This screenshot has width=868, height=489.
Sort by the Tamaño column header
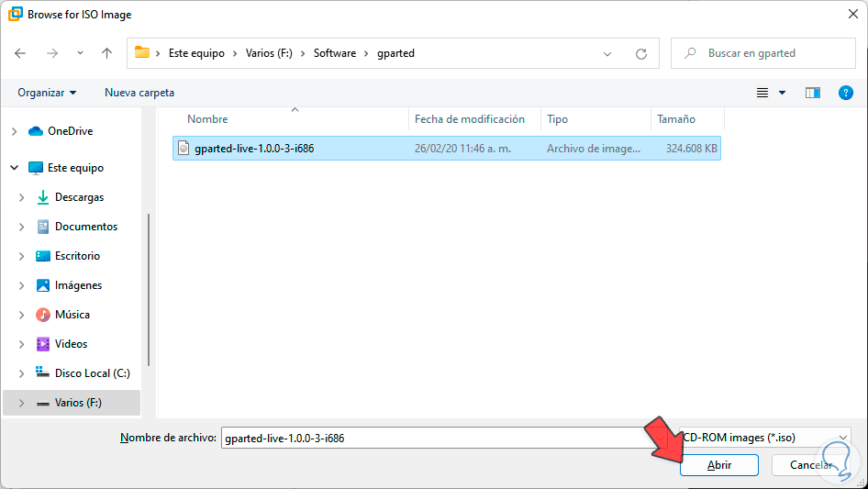tap(676, 119)
